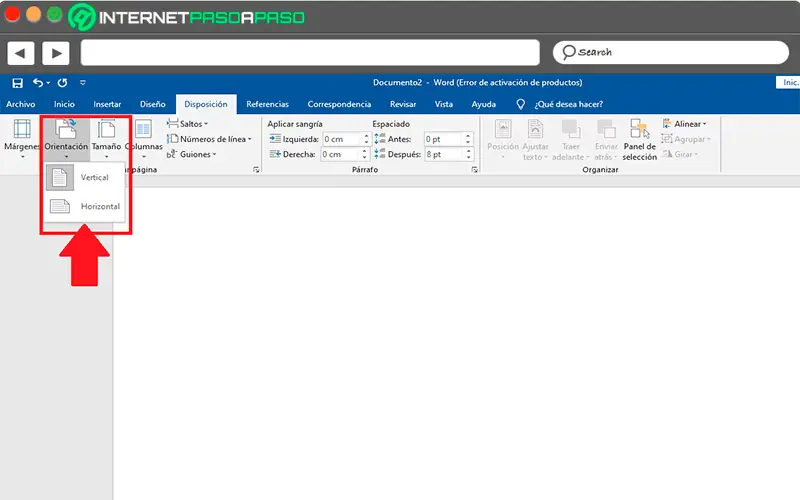Viewport: 800px width, 500px height.
Task: Switch to the Insertar tab
Action: [x=107, y=104]
